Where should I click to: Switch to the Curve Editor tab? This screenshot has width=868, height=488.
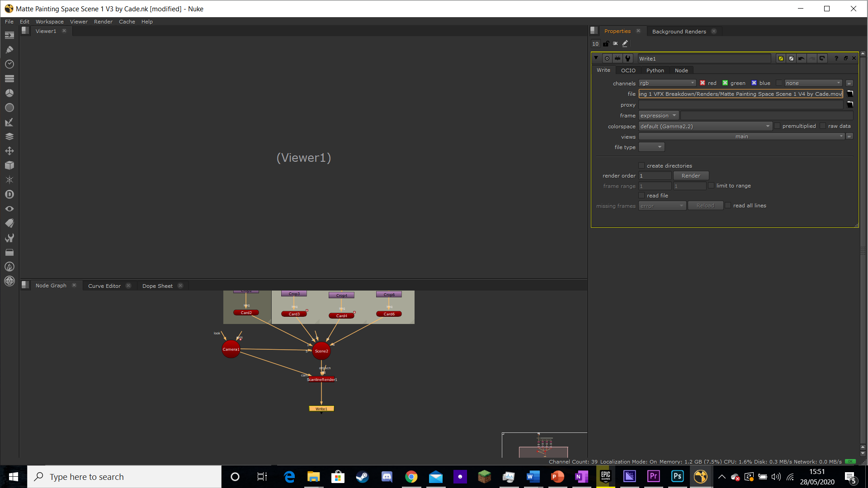click(x=104, y=286)
